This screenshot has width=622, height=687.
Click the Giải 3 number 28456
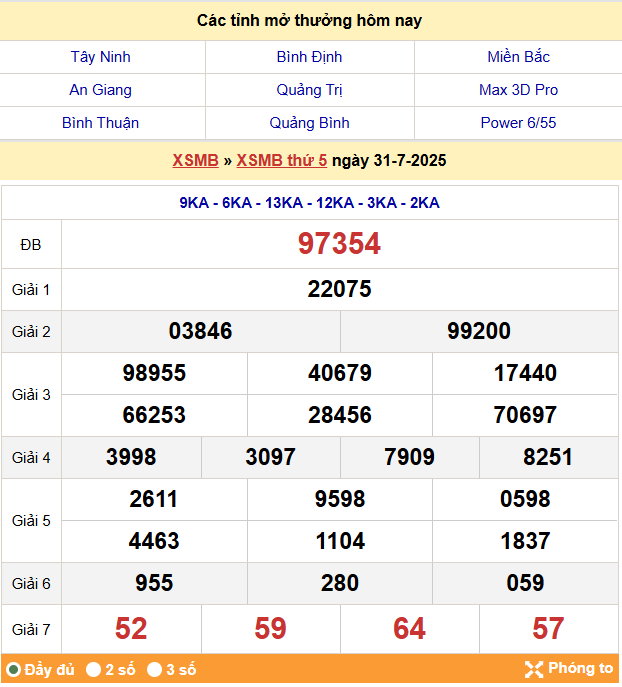pos(339,415)
